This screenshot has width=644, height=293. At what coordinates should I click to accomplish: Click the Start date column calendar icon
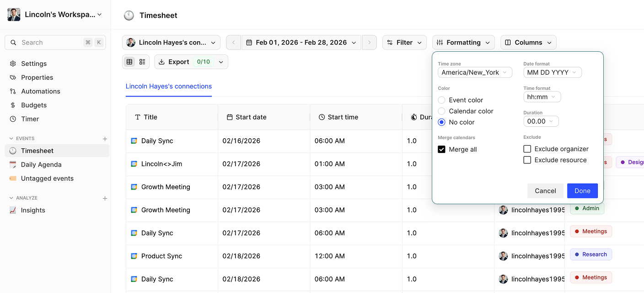(230, 117)
